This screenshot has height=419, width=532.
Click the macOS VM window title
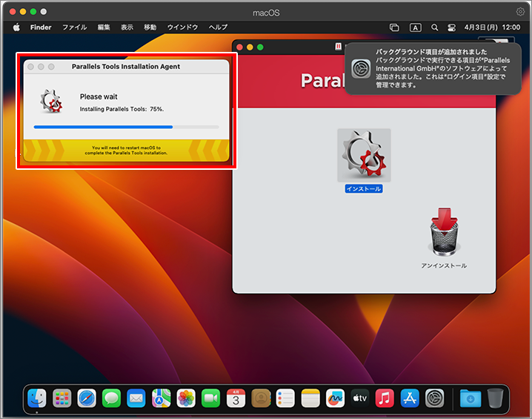(x=266, y=13)
